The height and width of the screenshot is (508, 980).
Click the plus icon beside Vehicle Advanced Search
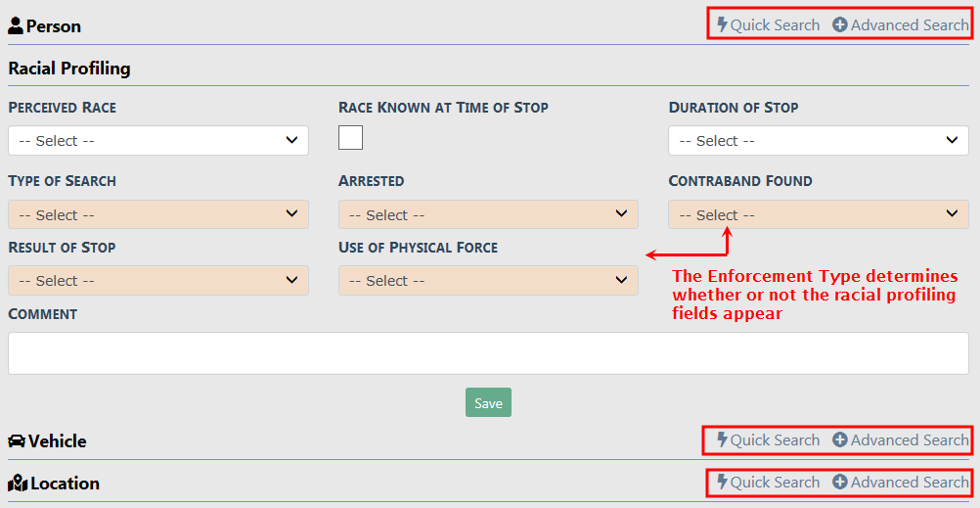840,440
